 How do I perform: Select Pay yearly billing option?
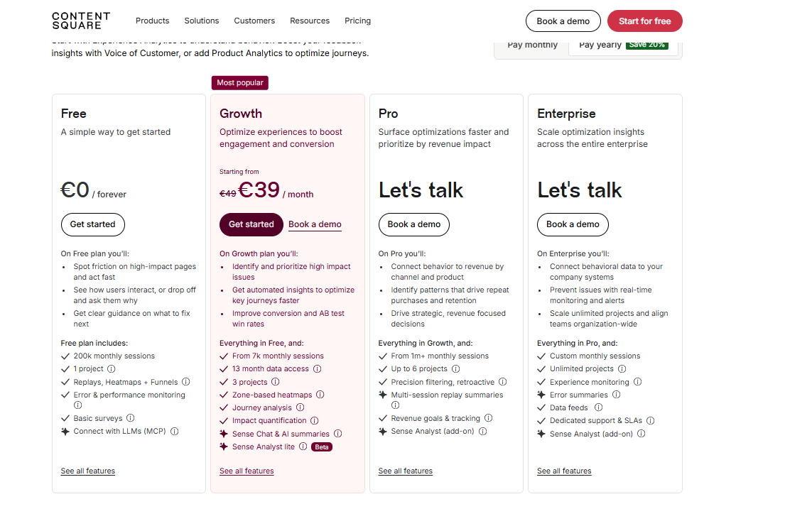(624, 45)
